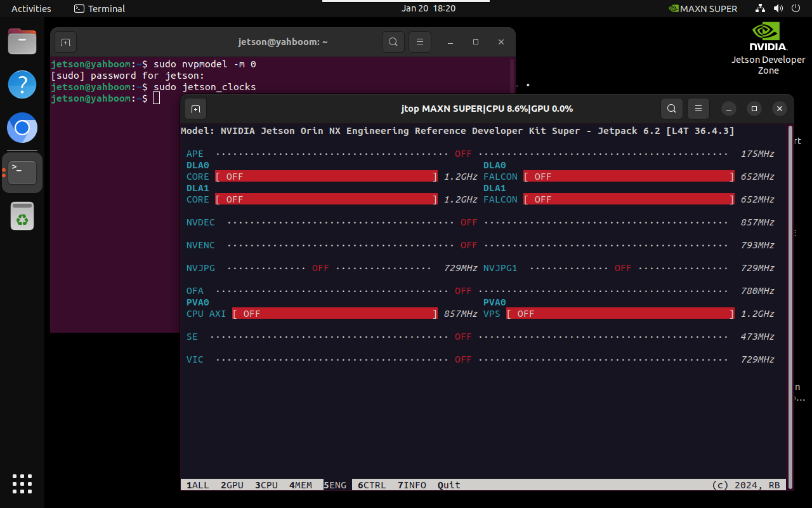Click 780MHz OFA frequency value

coord(757,291)
